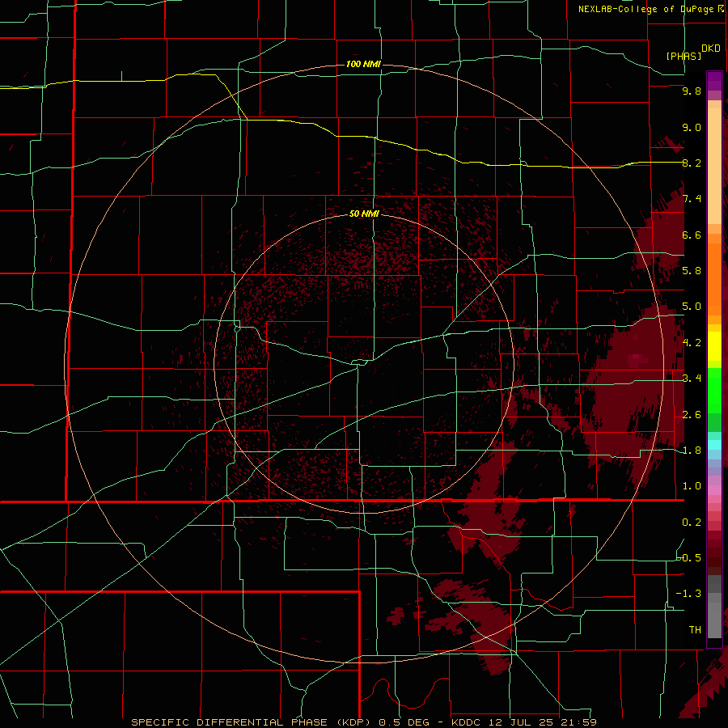728x728 pixels.
Task: Click the KDDC station identifier in caption
Action: pyautogui.click(x=468, y=722)
